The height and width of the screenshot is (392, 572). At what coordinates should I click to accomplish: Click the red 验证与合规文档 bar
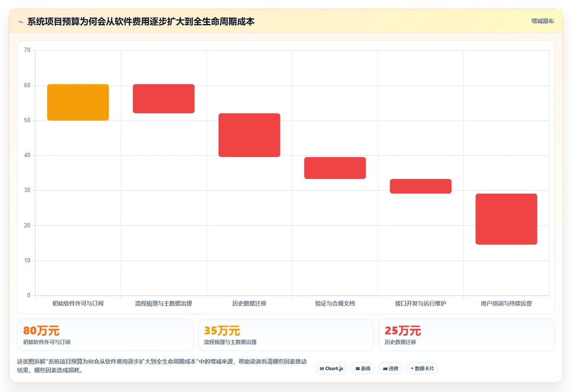click(x=335, y=168)
